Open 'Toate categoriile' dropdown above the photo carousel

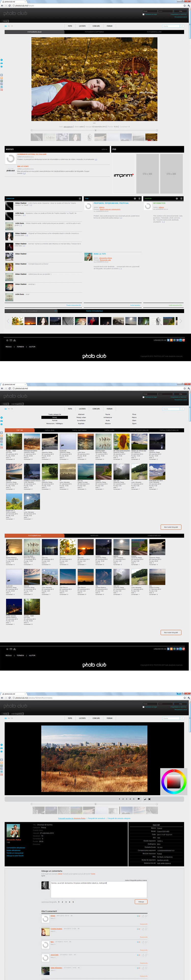tap(31, 311)
